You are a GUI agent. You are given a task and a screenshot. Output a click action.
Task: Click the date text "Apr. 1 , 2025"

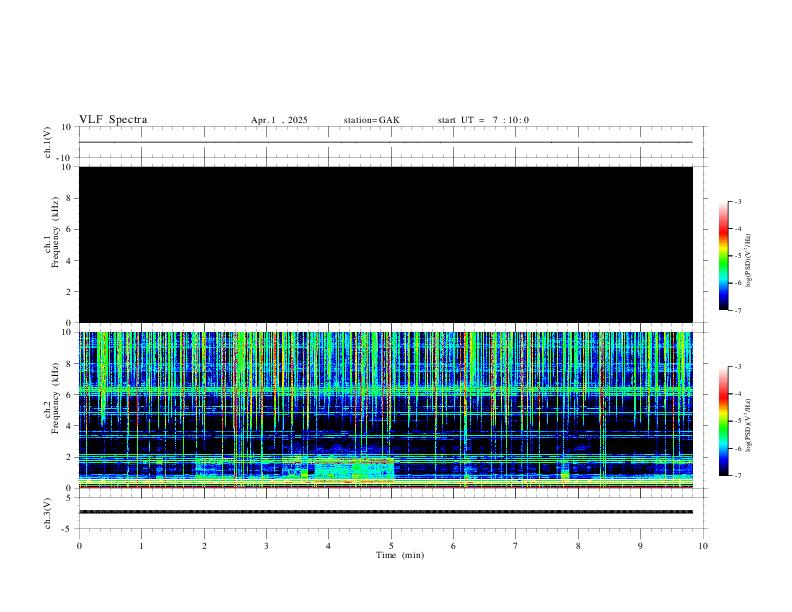click(x=279, y=120)
